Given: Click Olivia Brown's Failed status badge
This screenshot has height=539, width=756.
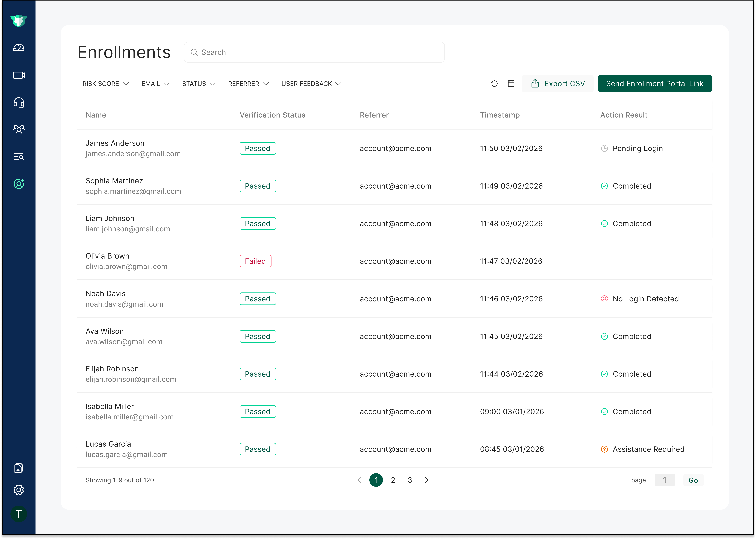Looking at the screenshot, I should (x=255, y=261).
